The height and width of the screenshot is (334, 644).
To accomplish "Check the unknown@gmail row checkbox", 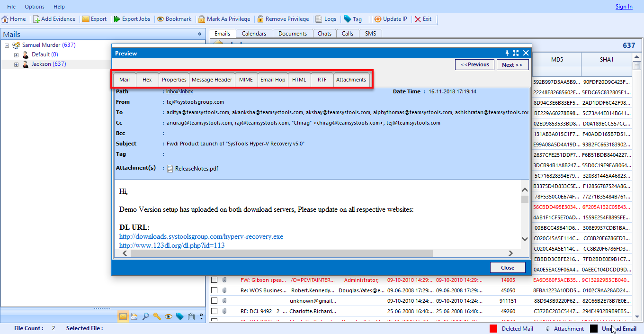I will (214, 301).
